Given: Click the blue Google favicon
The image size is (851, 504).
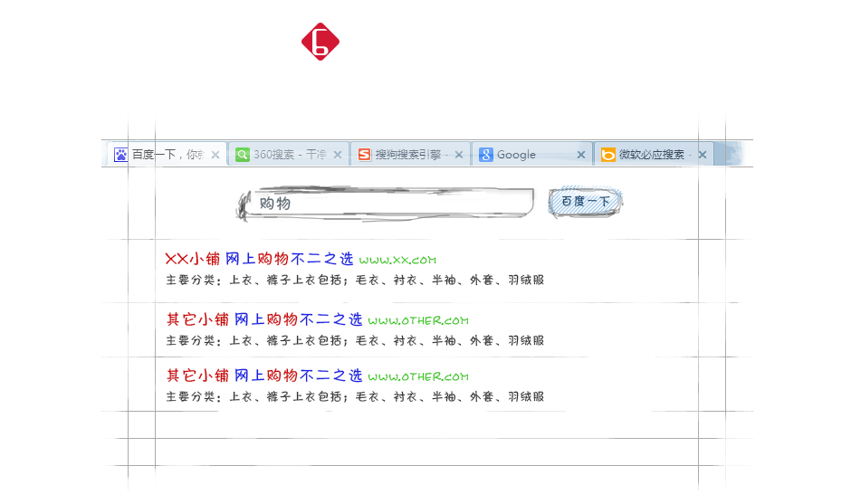Looking at the screenshot, I should pos(486,155).
